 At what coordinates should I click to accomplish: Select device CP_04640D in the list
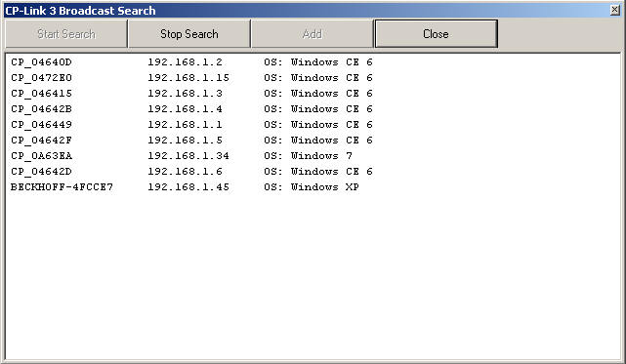pos(42,62)
